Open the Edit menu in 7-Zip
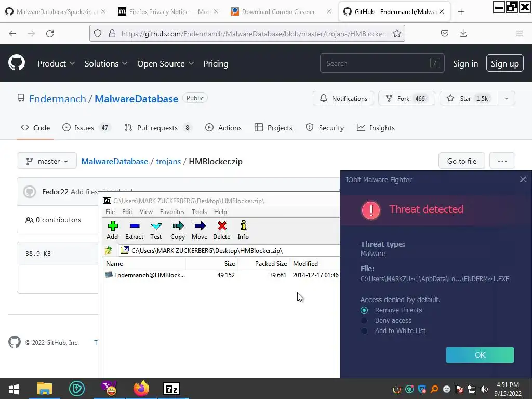This screenshot has height=399, width=532. pos(127,212)
